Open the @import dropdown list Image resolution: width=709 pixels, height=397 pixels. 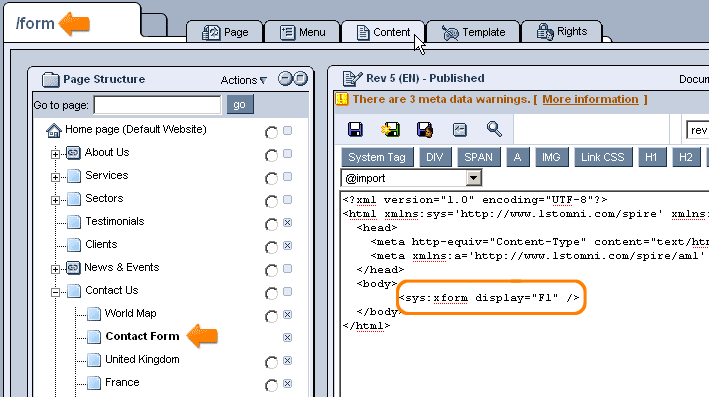[x=473, y=178]
